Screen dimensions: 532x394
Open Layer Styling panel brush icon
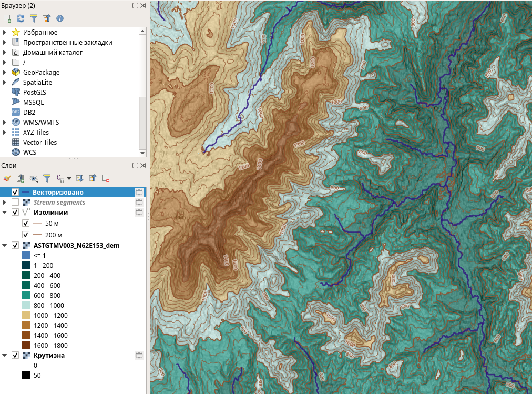[7, 178]
